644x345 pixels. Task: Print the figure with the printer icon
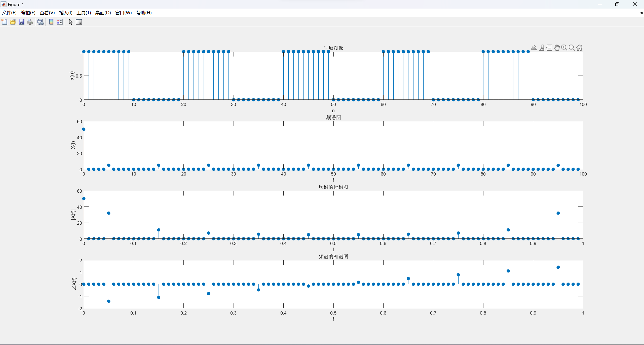[x=30, y=22]
